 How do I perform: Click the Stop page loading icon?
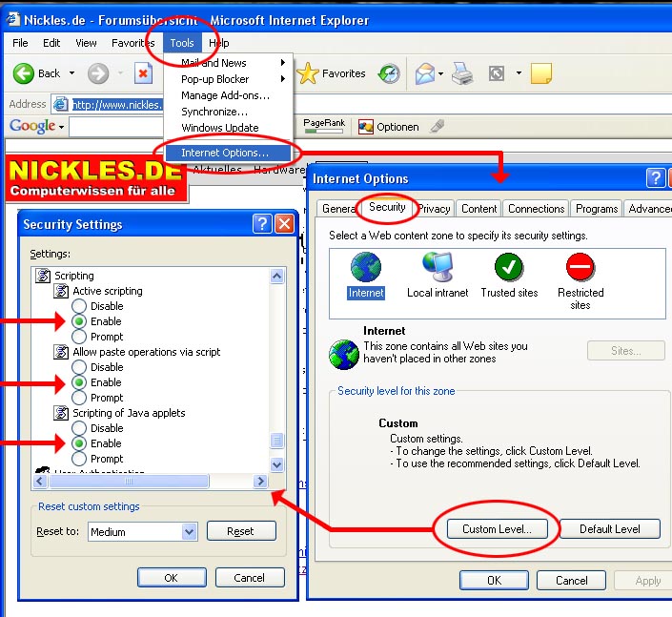143,73
